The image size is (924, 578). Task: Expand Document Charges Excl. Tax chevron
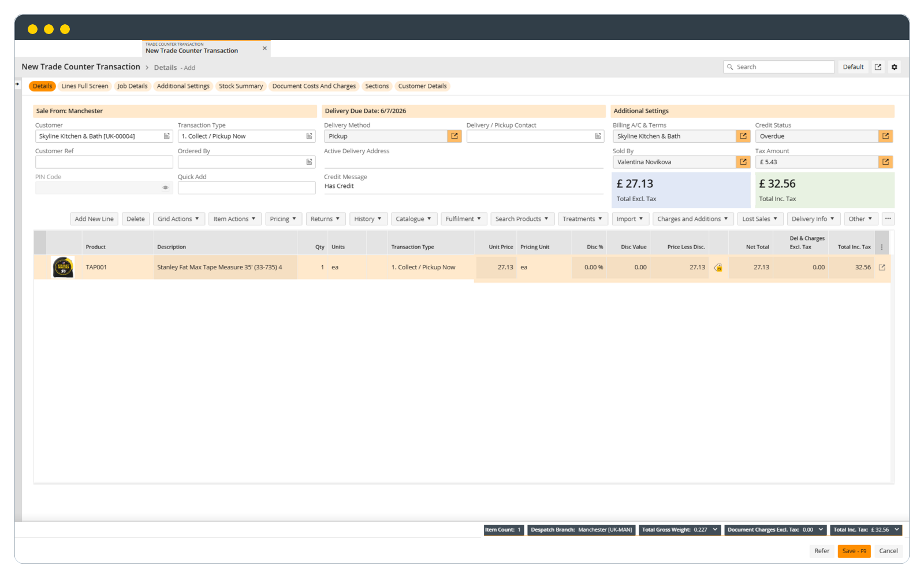(x=821, y=529)
